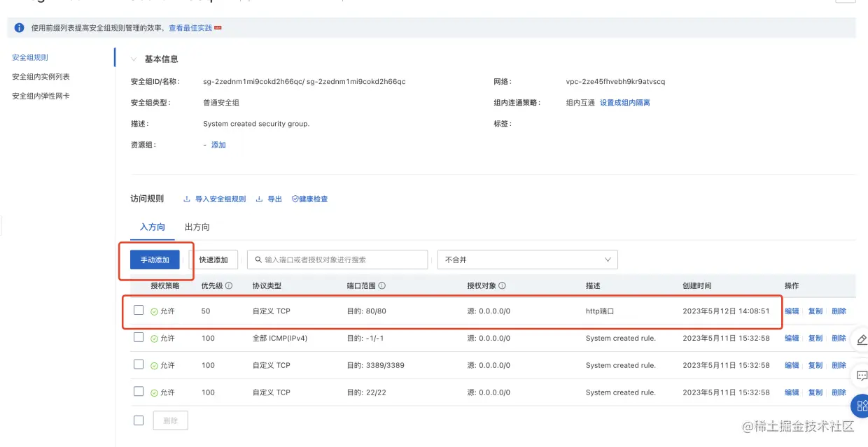Tick the checkbox for the 3389/3389 rule
The height and width of the screenshot is (447, 868).
[x=139, y=364]
